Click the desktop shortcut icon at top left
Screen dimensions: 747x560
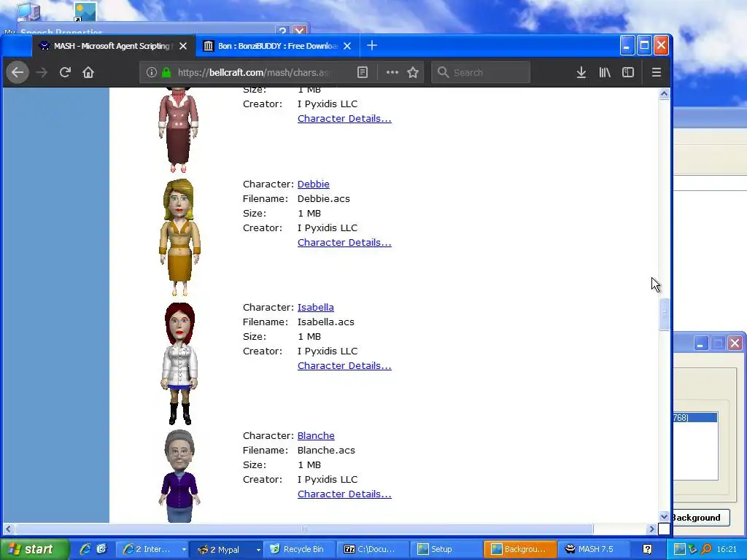(86, 11)
